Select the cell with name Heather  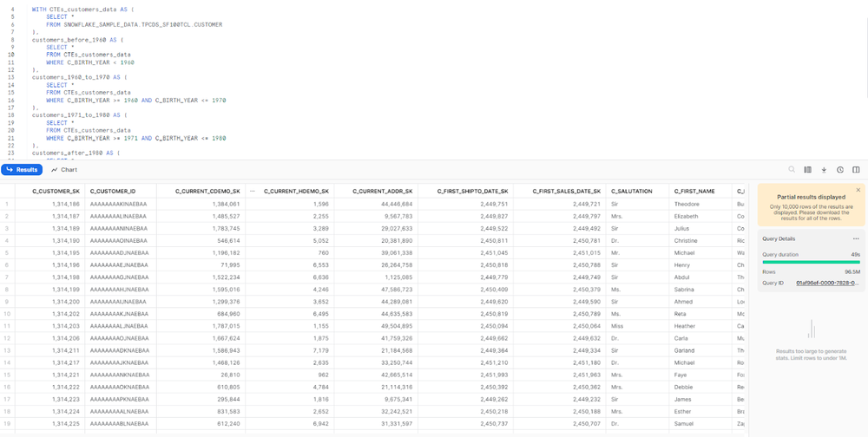click(x=700, y=326)
